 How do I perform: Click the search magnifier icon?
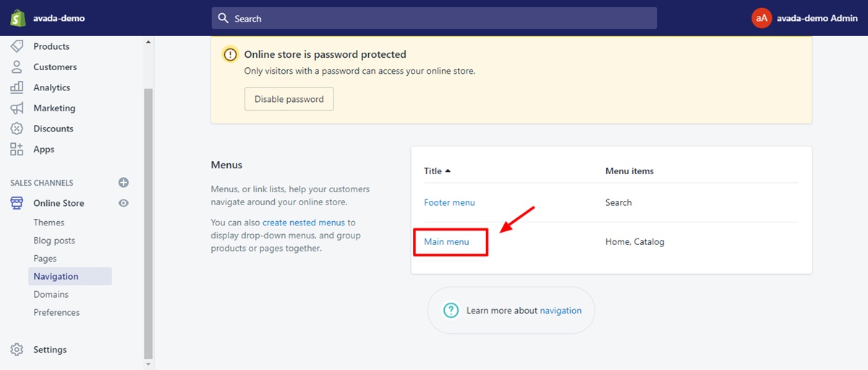click(224, 18)
